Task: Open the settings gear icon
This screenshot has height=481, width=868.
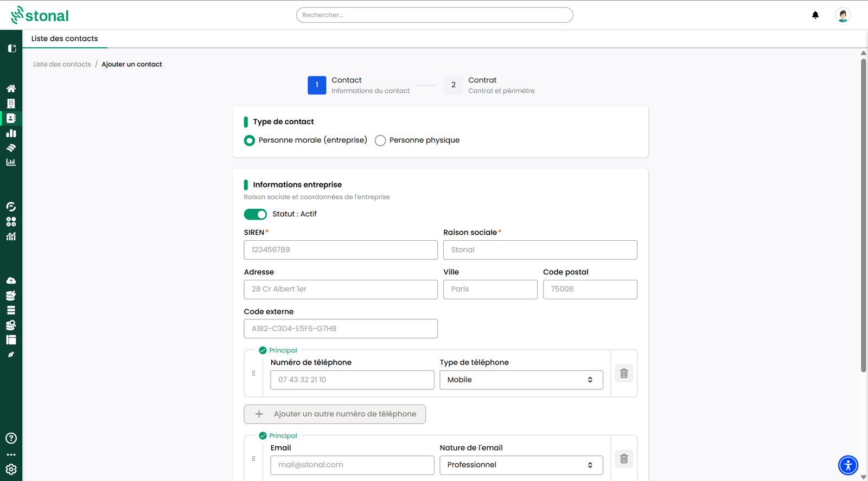Action: [11, 470]
